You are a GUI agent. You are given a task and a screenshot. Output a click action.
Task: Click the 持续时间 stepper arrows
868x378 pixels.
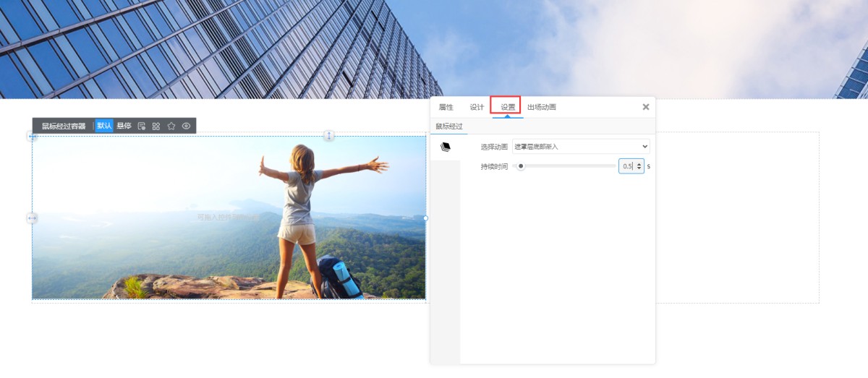point(639,166)
